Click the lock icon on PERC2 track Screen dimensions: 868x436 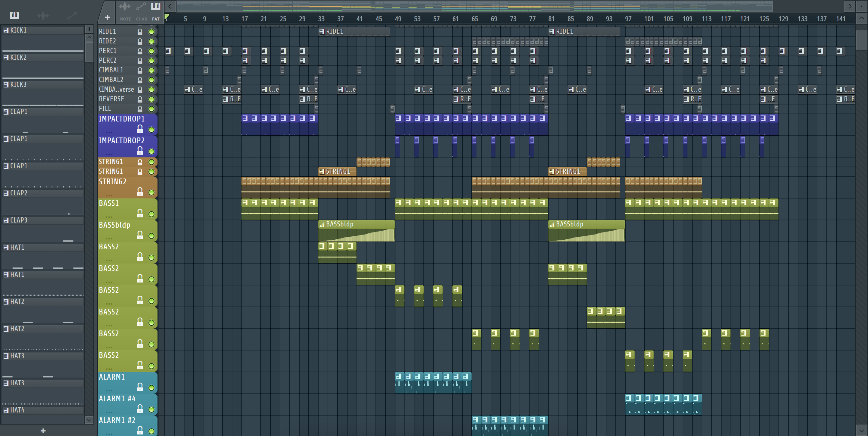pos(140,61)
